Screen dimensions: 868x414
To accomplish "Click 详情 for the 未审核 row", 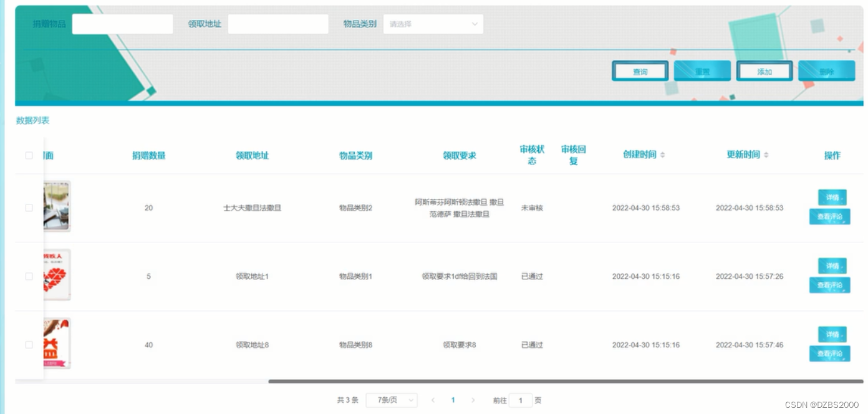I will coord(832,197).
